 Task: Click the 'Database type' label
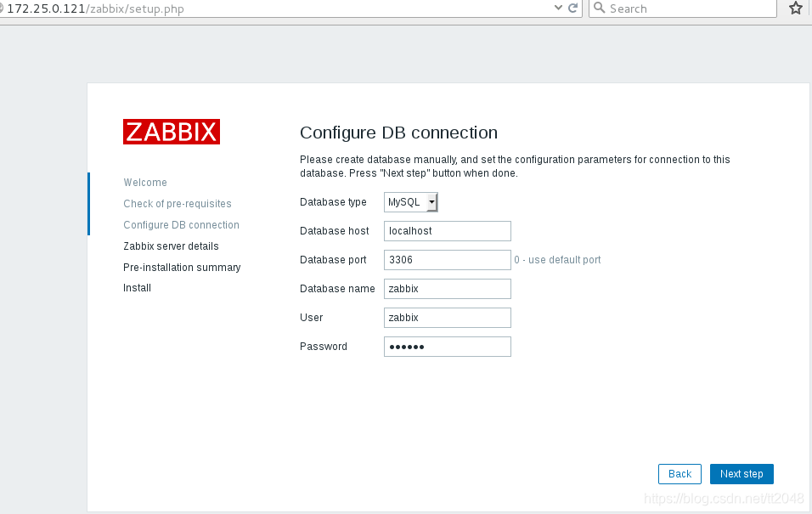coord(333,202)
